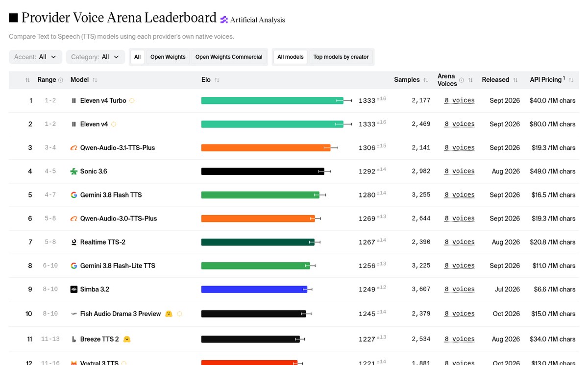This screenshot has width=588, height=365.
Task: Click the Arena Voices info icon
Action: click(x=462, y=80)
